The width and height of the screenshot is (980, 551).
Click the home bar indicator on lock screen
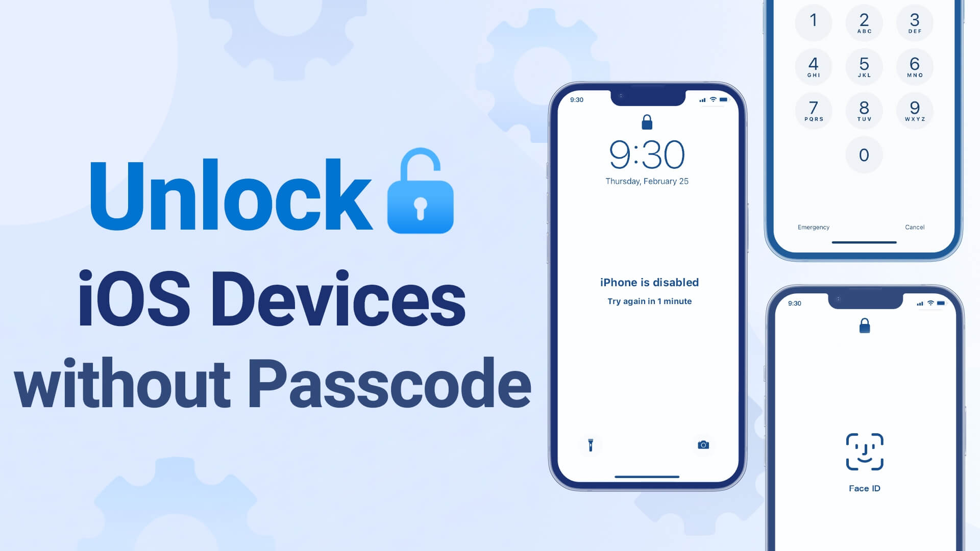pyautogui.click(x=648, y=475)
